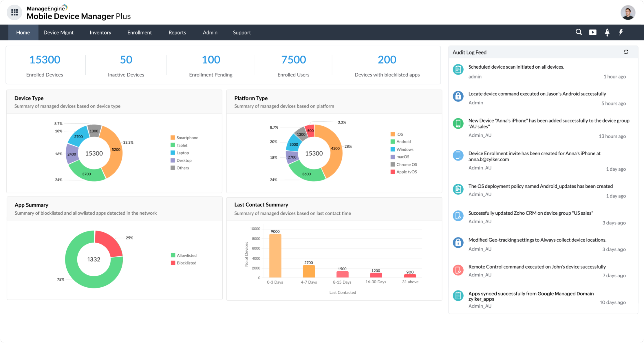Image resolution: width=644 pixels, height=343 pixels.
Task: Refresh the Audit Log Feed
Action: click(626, 52)
